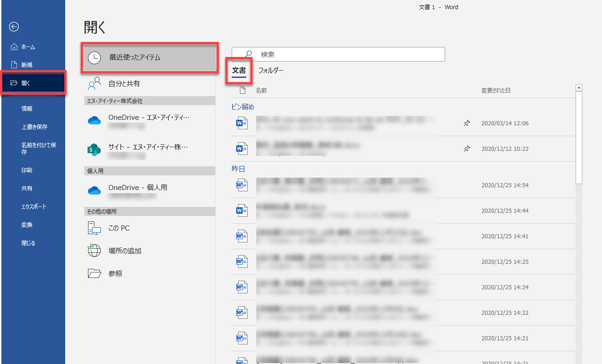Open the ホーム page in sidebar
The image size is (602, 364).
pyautogui.click(x=28, y=47)
